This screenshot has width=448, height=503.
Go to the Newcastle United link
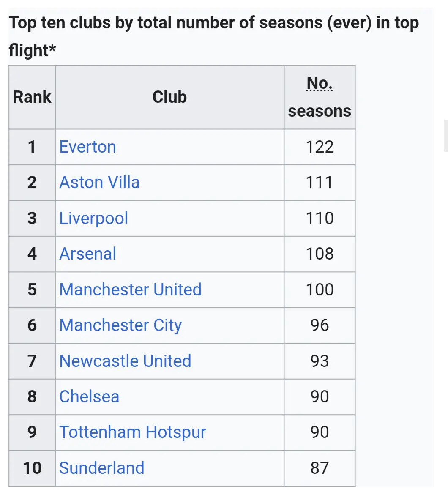(125, 361)
